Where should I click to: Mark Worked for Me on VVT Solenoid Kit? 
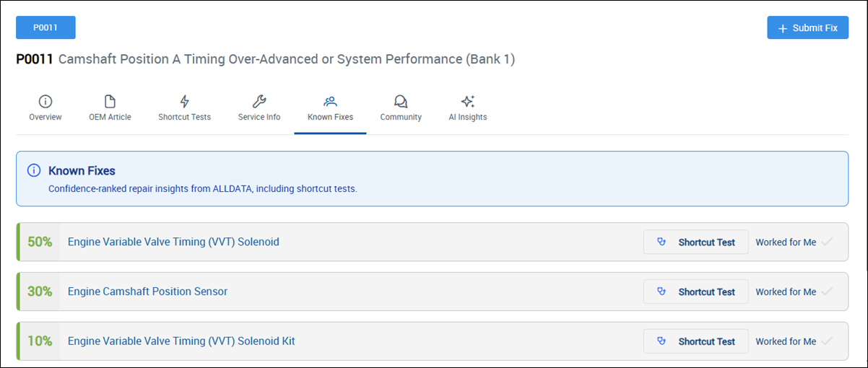[794, 342]
